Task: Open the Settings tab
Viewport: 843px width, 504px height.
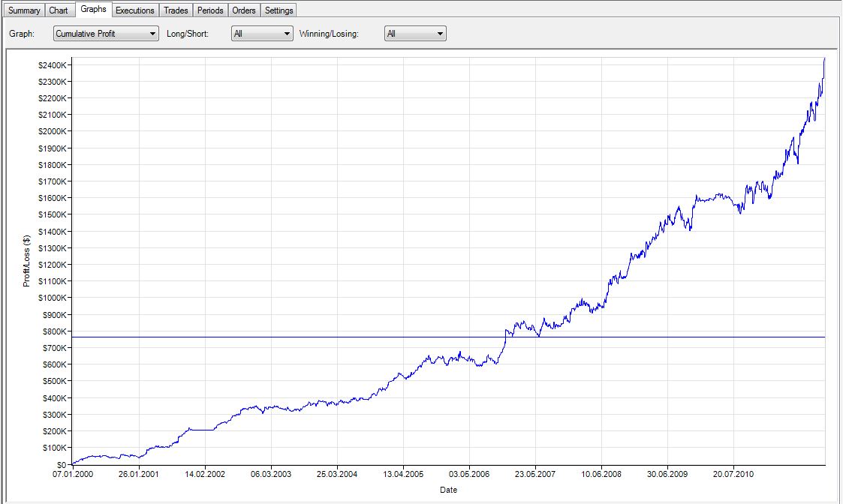Action: [279, 10]
